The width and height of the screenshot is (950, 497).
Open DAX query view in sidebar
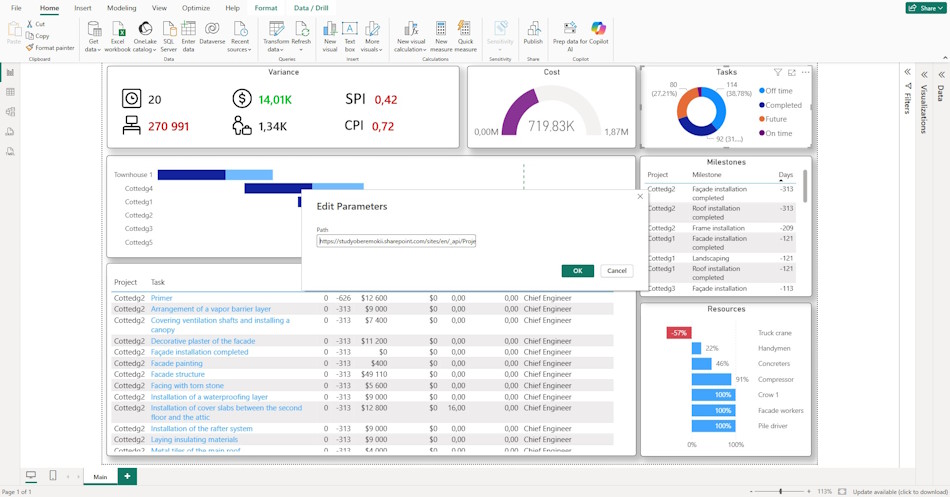click(x=10, y=132)
